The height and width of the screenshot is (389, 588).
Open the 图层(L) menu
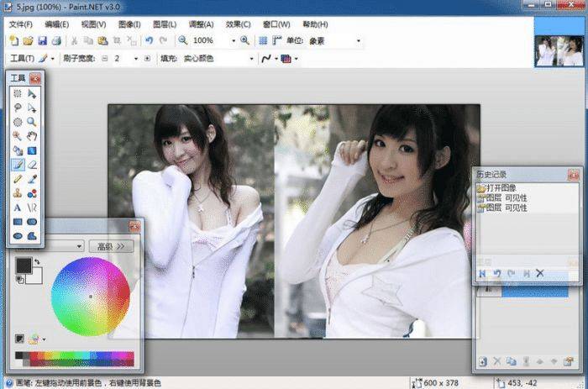(164, 24)
